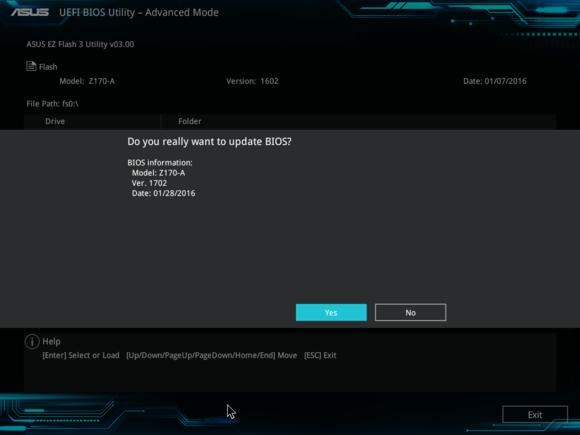Viewport: 580px width, 435px height.
Task: Click the Version 1602 text
Action: 252,81
